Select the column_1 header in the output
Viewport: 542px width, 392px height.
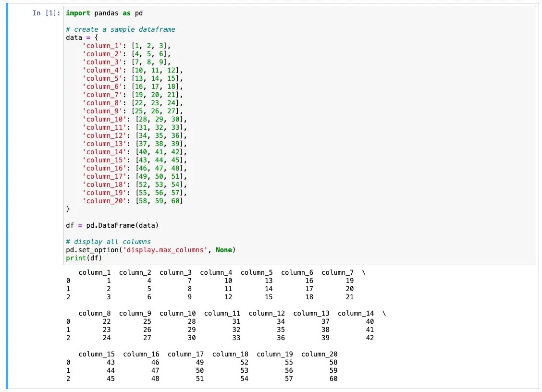tap(94, 272)
